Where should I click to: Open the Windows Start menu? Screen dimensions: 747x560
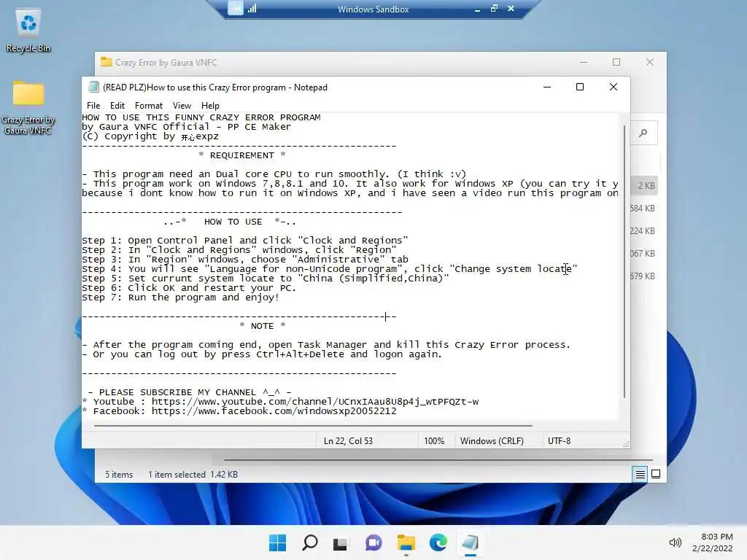[277, 542]
